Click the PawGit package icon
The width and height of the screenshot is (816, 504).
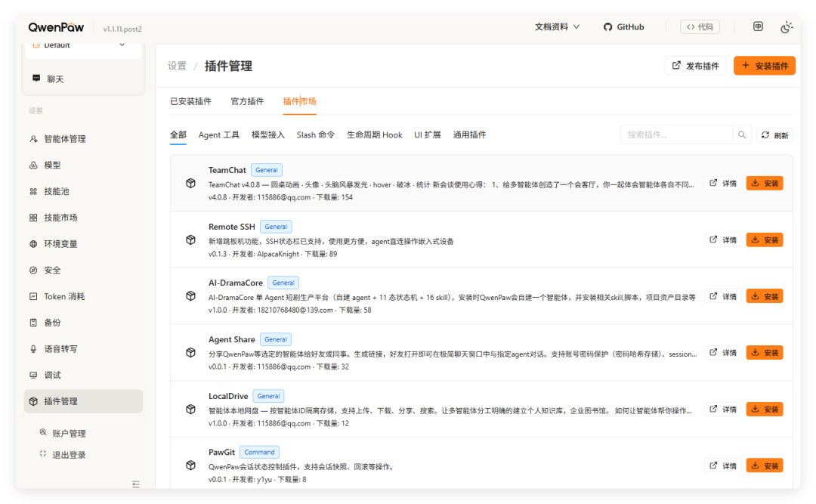[191, 465]
